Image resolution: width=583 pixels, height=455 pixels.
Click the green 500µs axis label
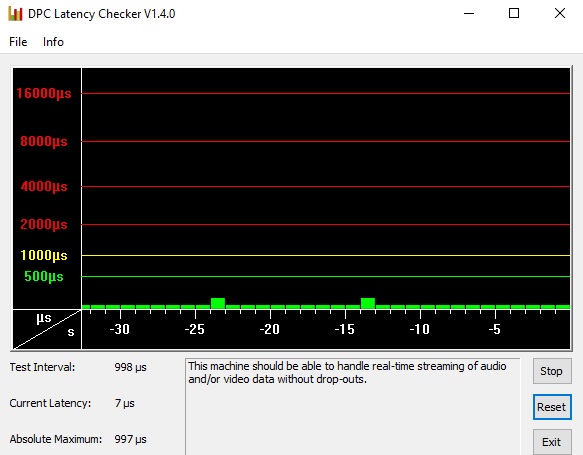click(x=44, y=276)
